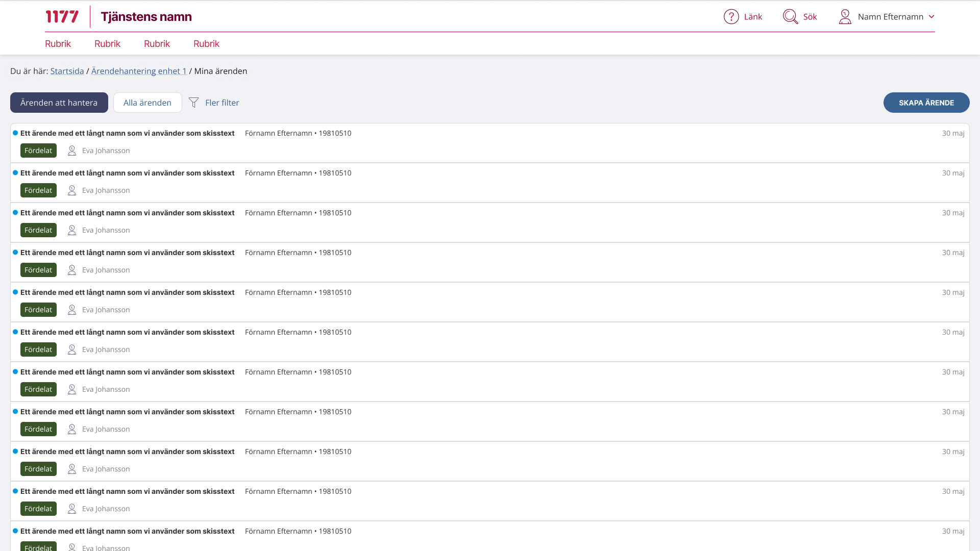Open 'Ärendehantering enhet 1' breadcrumb link
The image size is (980, 551).
[x=139, y=71]
